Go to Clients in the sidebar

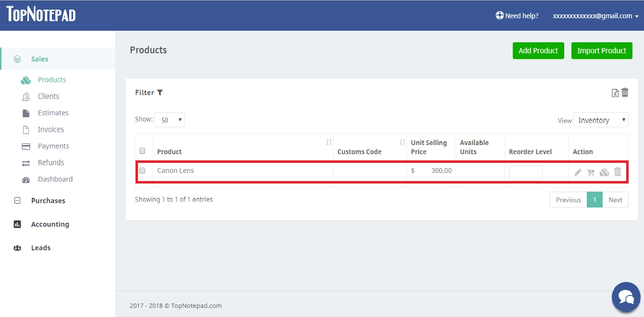pyautogui.click(x=49, y=97)
